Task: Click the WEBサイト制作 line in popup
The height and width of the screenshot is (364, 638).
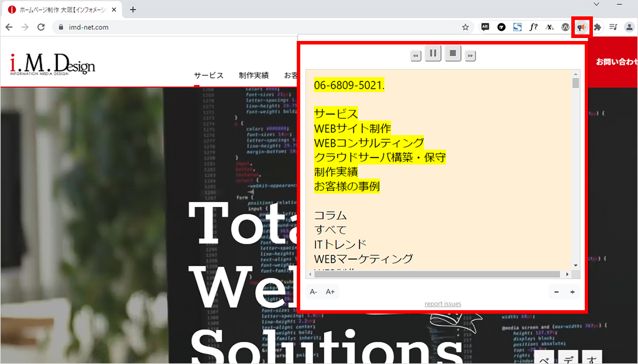Action: pyautogui.click(x=352, y=129)
